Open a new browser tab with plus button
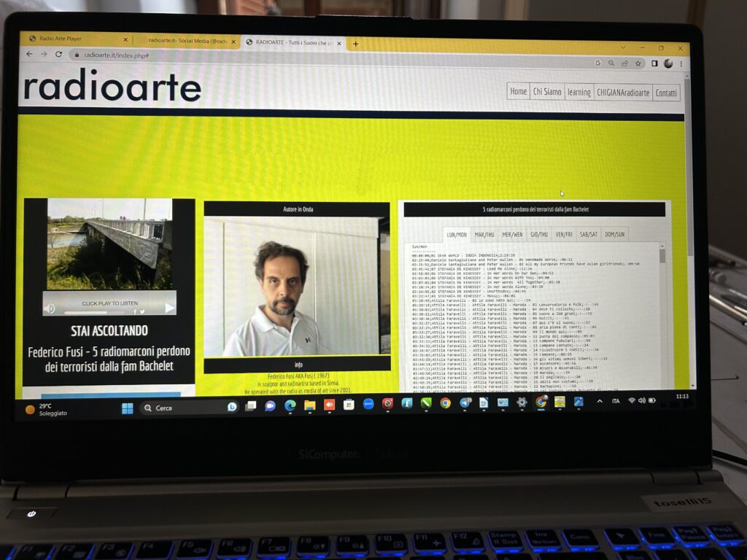Image resolution: width=747 pixels, height=560 pixels. click(x=355, y=44)
